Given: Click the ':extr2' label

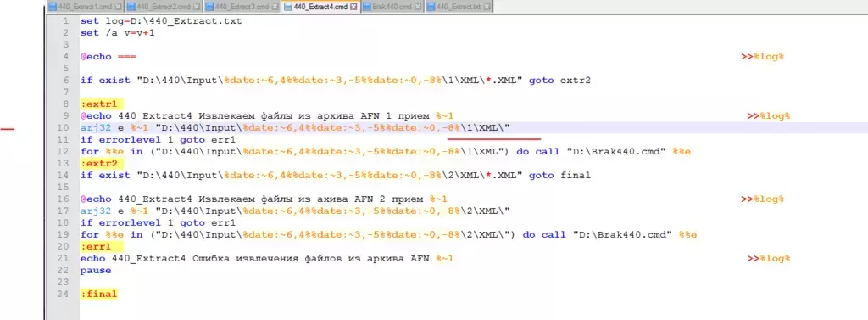Looking at the screenshot, I should tap(102, 164).
